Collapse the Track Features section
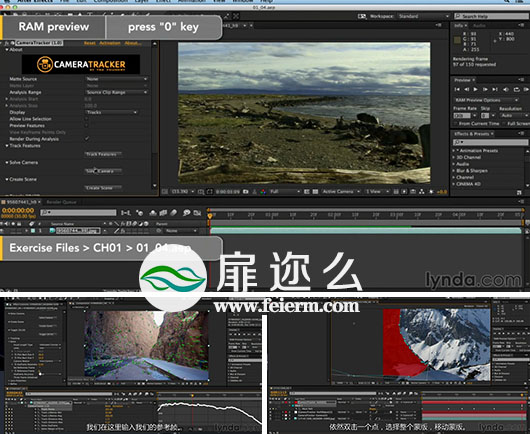This screenshot has height=434, width=530. (7, 146)
